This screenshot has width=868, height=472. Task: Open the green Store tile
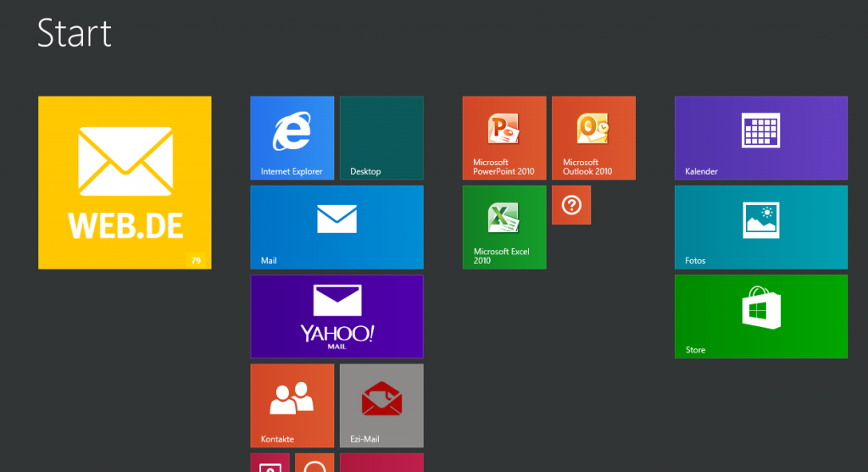coord(760,316)
